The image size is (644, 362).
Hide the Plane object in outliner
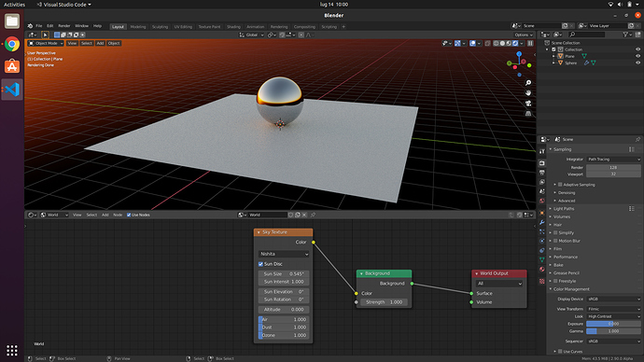pos(637,56)
